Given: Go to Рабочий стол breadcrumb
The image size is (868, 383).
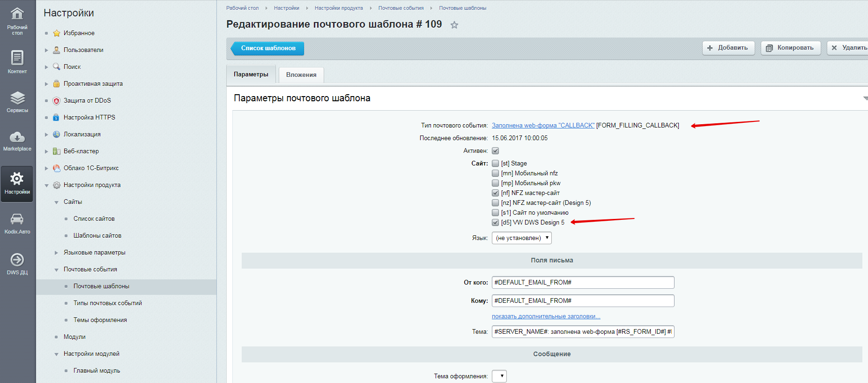Looking at the screenshot, I should click(242, 8).
